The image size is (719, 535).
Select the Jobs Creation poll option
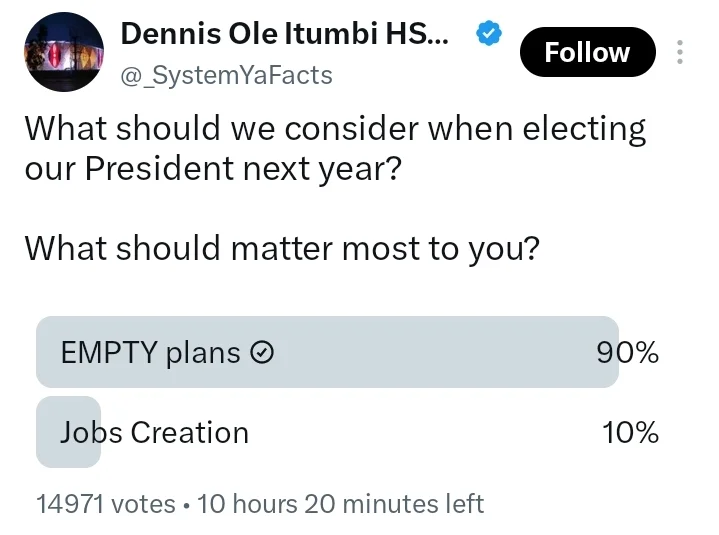348,432
